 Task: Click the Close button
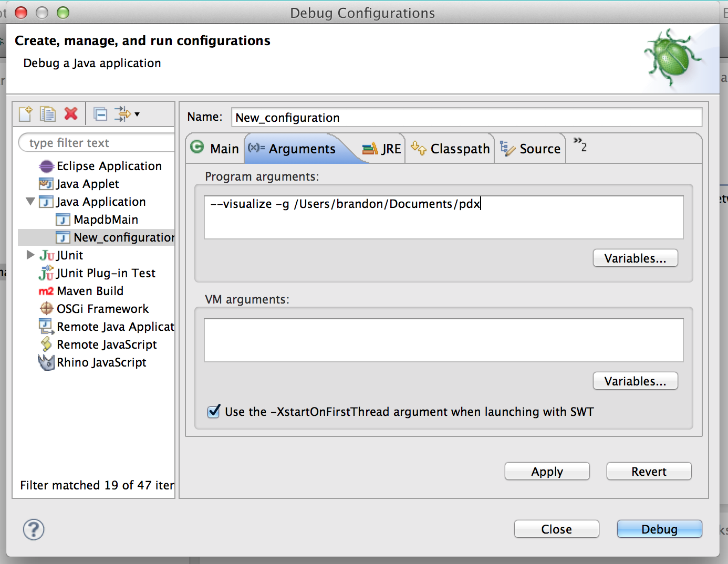coord(556,529)
